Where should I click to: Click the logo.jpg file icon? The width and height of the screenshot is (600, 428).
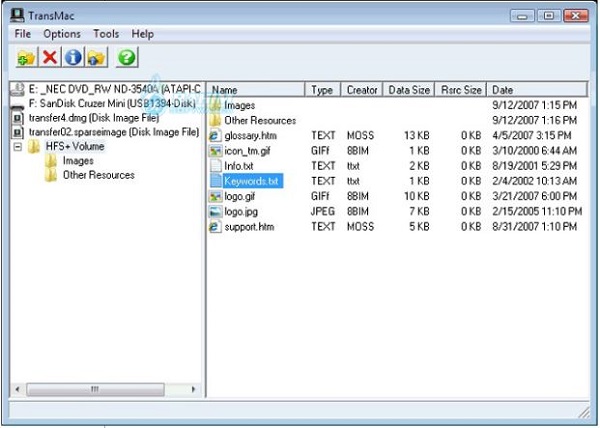coord(215,211)
